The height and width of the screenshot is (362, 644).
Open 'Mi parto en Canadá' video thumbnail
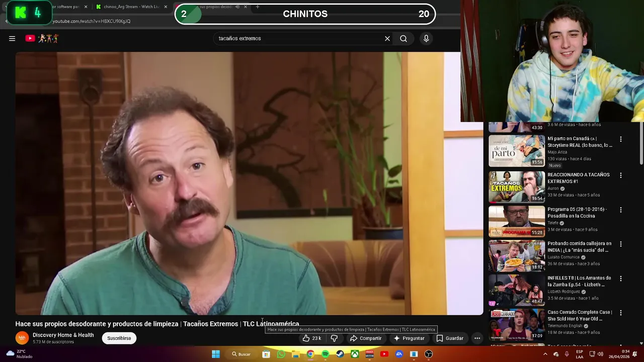517,151
